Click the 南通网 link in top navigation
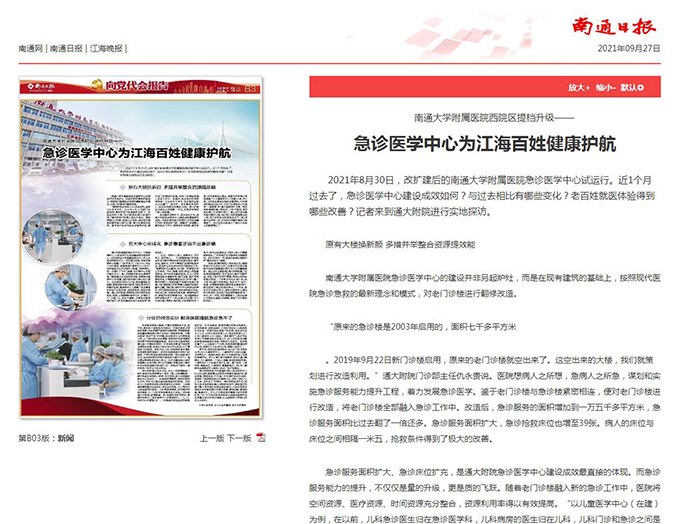This screenshot has width=700, height=524. coord(31,48)
